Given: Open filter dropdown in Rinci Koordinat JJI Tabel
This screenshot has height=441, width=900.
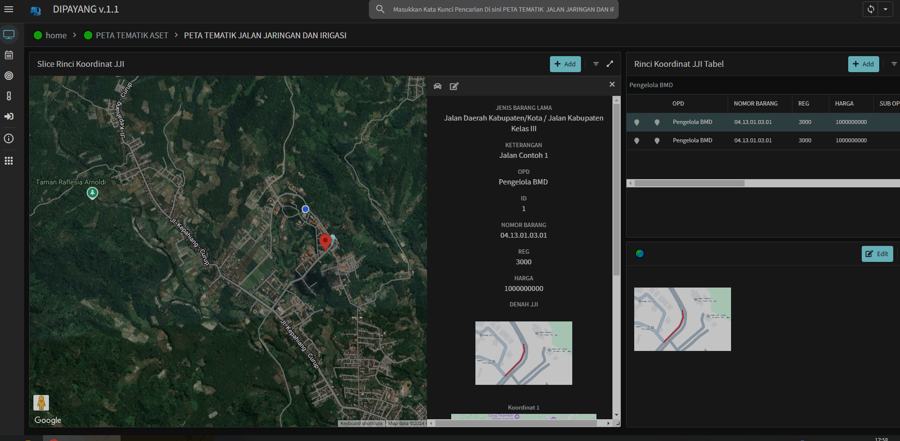Looking at the screenshot, I should click(894, 64).
